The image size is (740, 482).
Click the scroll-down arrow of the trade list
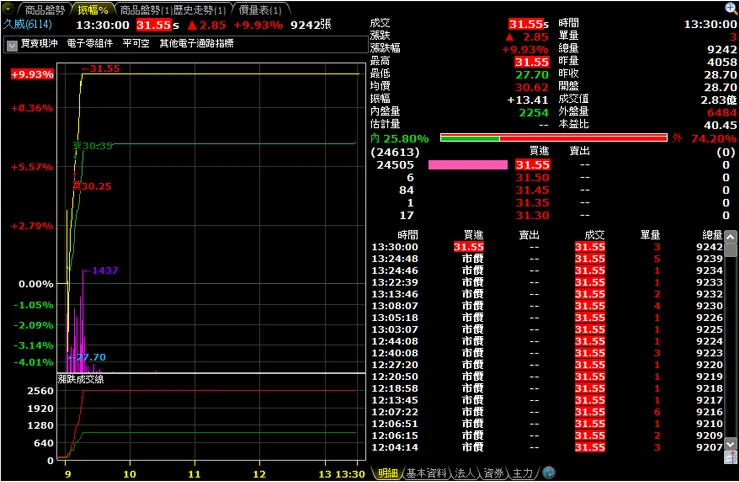point(731,444)
